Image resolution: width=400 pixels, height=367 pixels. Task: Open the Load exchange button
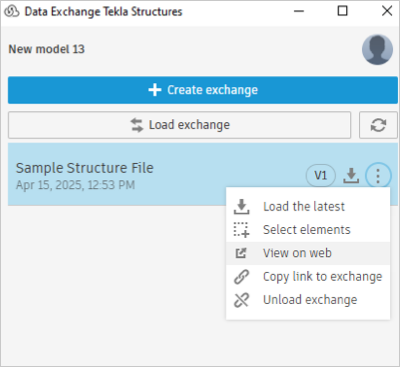point(179,125)
